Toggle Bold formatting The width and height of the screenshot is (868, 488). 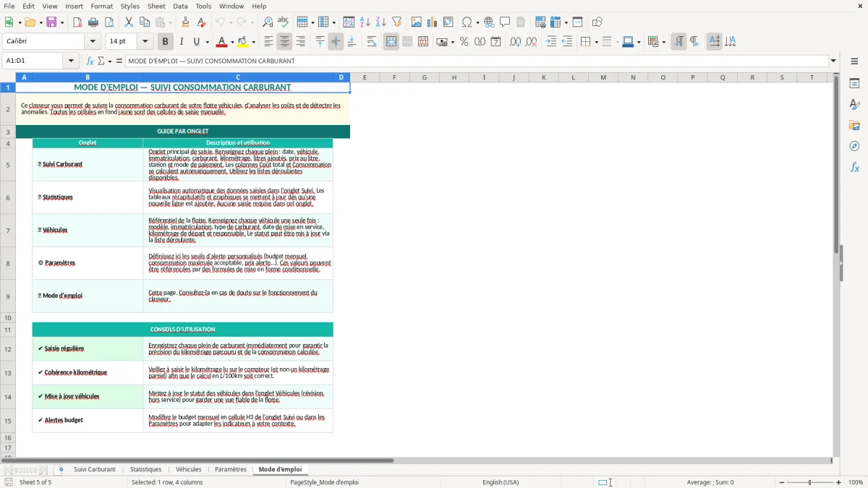tap(165, 42)
